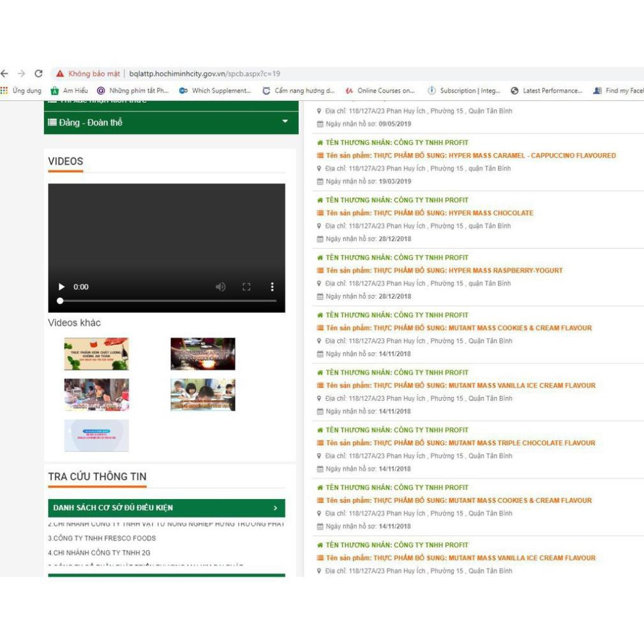Open video more options menu
Image resolution: width=644 pixels, height=644 pixels.
pos(272,287)
